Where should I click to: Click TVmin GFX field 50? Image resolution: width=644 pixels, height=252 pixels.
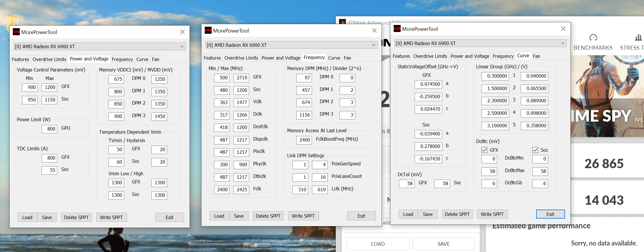[116, 149]
